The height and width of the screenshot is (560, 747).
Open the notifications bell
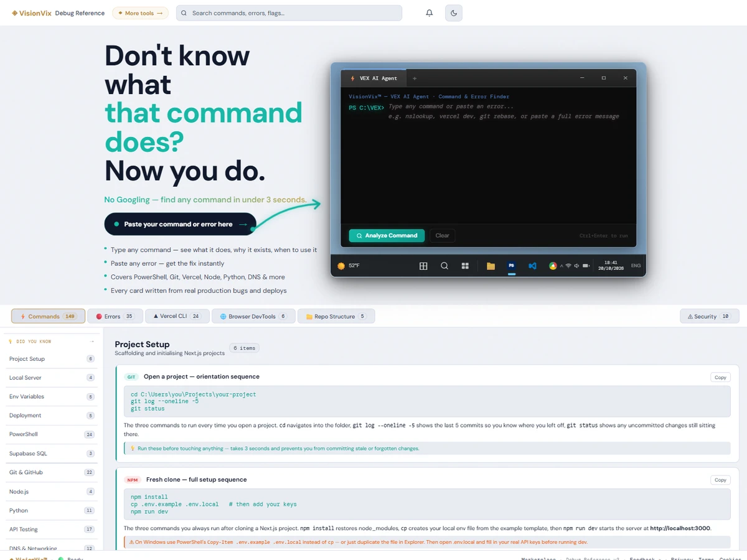[430, 13]
